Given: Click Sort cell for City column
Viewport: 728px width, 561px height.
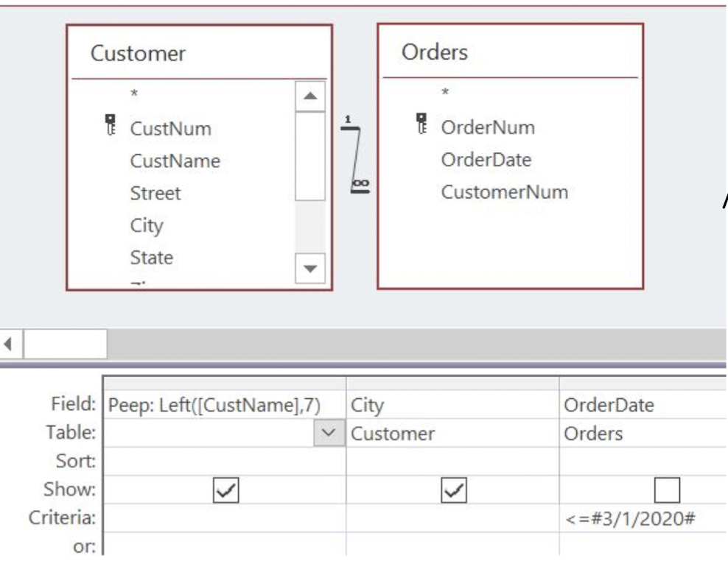Looking at the screenshot, I should click(452, 461).
